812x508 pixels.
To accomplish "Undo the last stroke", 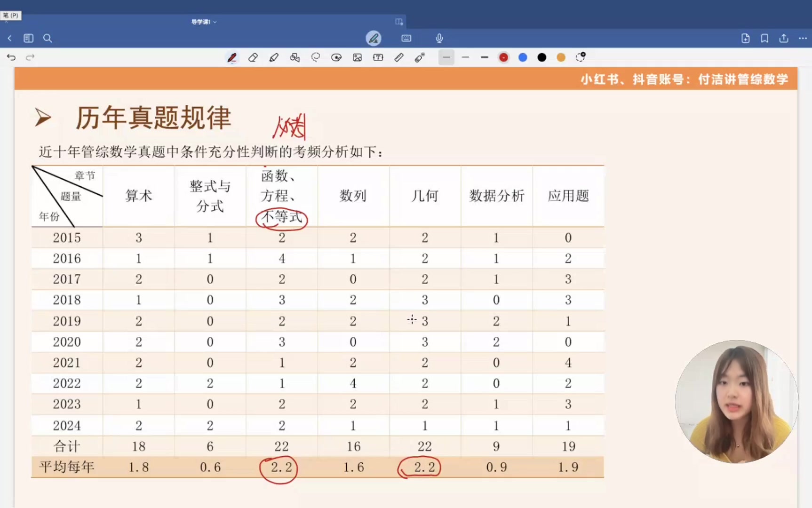I will [11, 57].
